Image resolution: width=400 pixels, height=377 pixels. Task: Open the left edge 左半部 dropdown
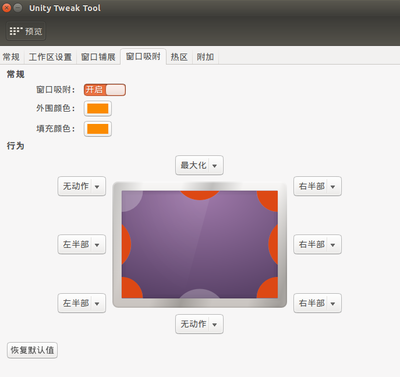click(x=82, y=244)
